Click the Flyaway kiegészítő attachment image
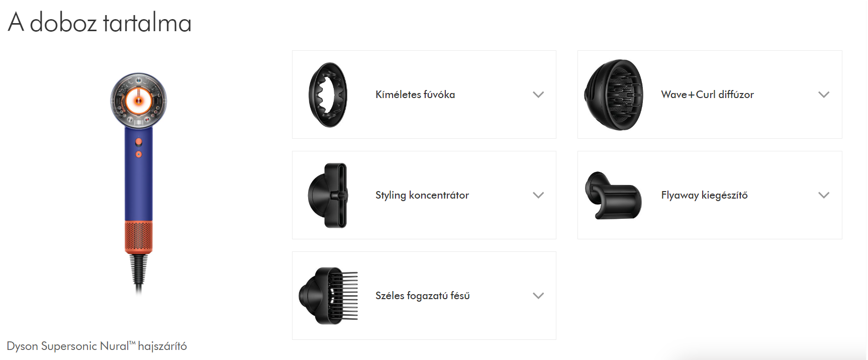868x360 pixels. [x=613, y=195]
